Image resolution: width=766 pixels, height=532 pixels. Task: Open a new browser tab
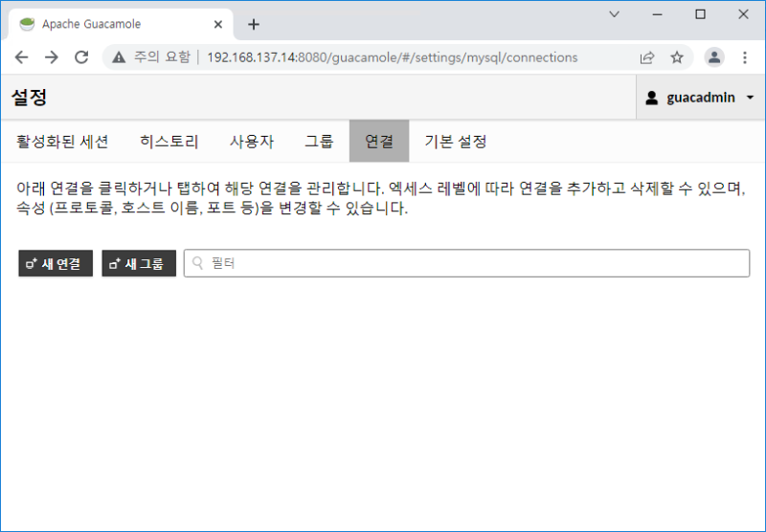tap(254, 24)
